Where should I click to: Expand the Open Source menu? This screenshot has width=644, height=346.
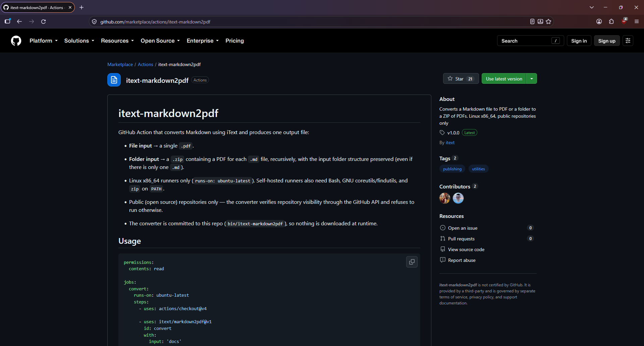[160, 41]
